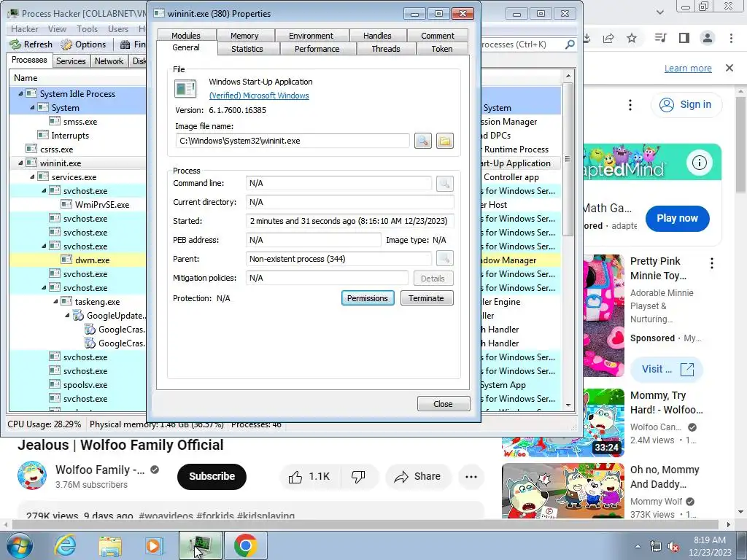Viewport: 747px width, 560px height.
Task: Open the Handles tab
Action: pyautogui.click(x=377, y=35)
